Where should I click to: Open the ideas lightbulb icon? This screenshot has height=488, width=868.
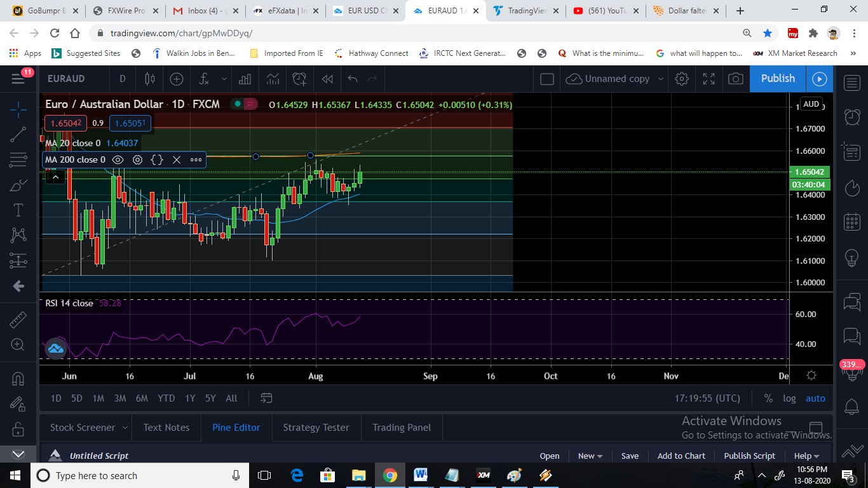[x=851, y=258]
